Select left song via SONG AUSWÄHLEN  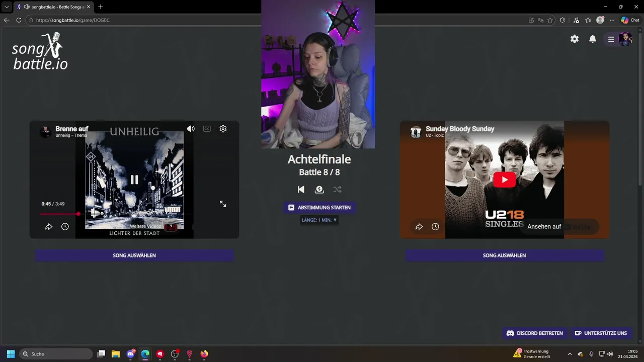point(134,255)
